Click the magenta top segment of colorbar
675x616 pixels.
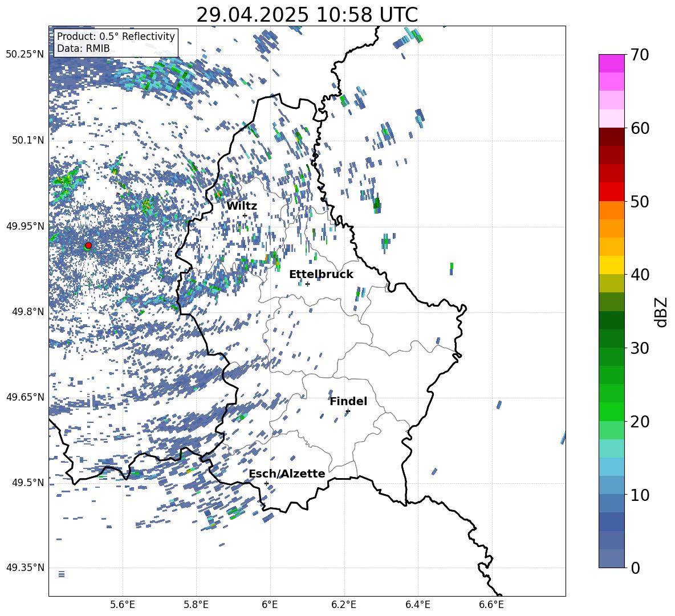tap(612, 63)
